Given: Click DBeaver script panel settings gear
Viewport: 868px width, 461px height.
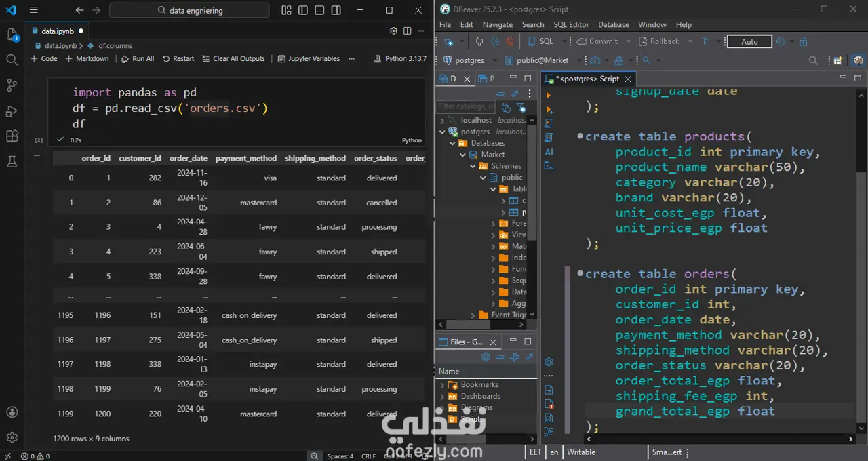Looking at the screenshot, I should click(549, 362).
